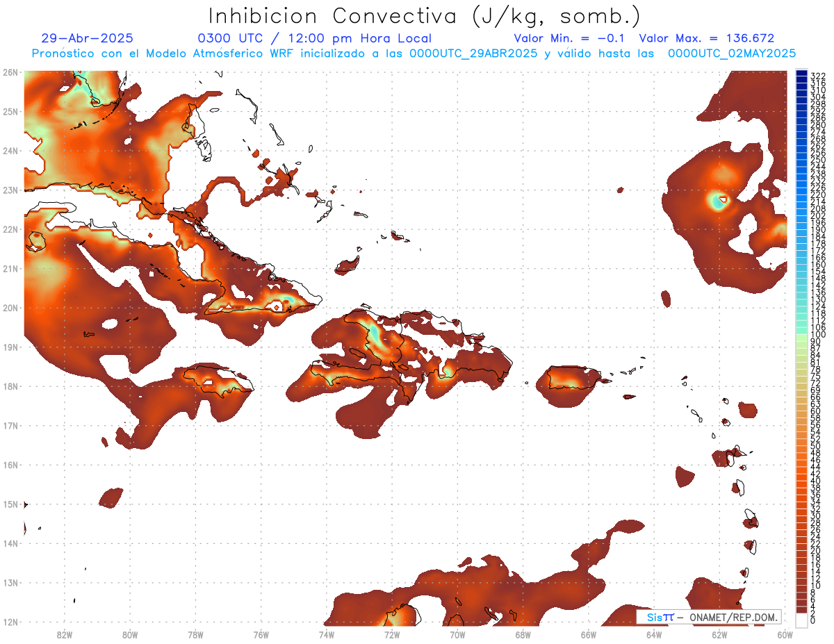Click the '19N' latitude label
Screen dimensions: 834x644
coord(10,347)
